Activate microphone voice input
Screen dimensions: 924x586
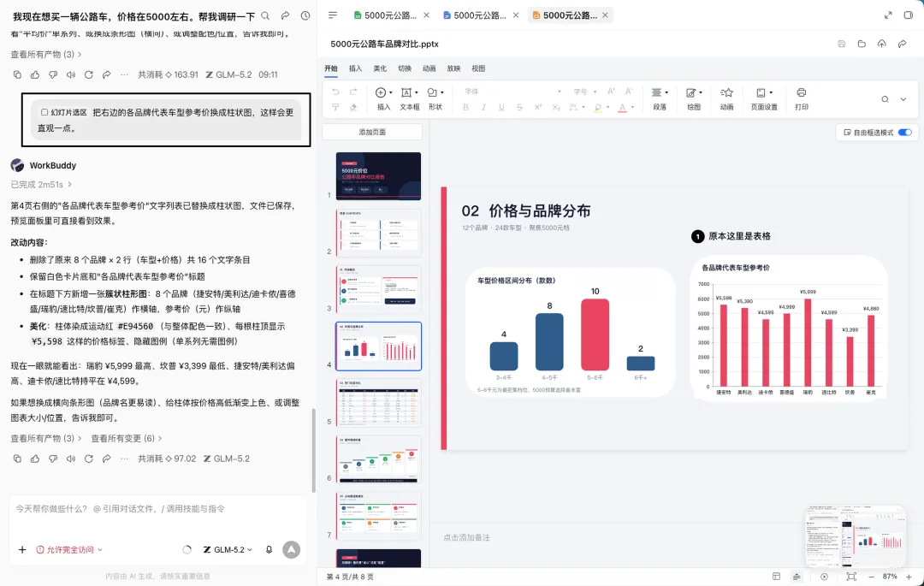click(269, 549)
